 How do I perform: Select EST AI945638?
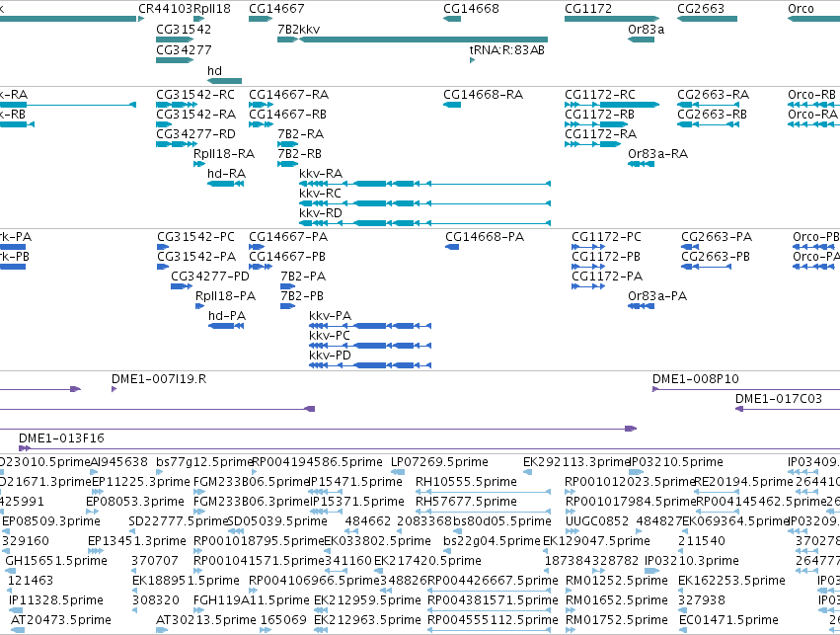click(95, 472)
